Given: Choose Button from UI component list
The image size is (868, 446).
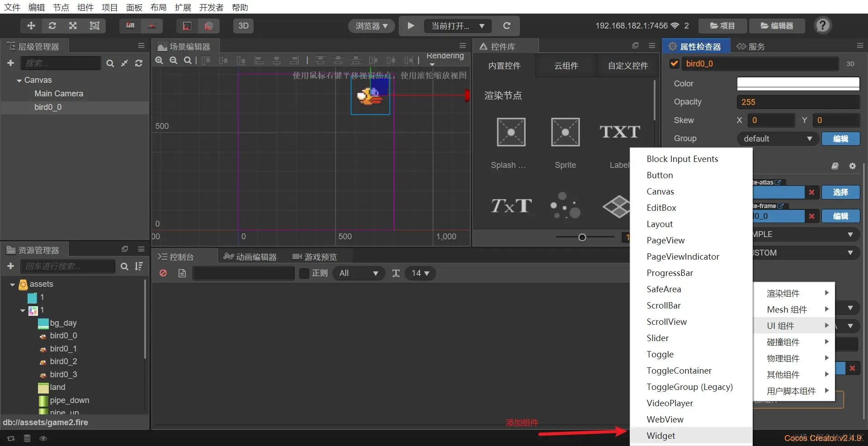Looking at the screenshot, I should click(x=691, y=175).
